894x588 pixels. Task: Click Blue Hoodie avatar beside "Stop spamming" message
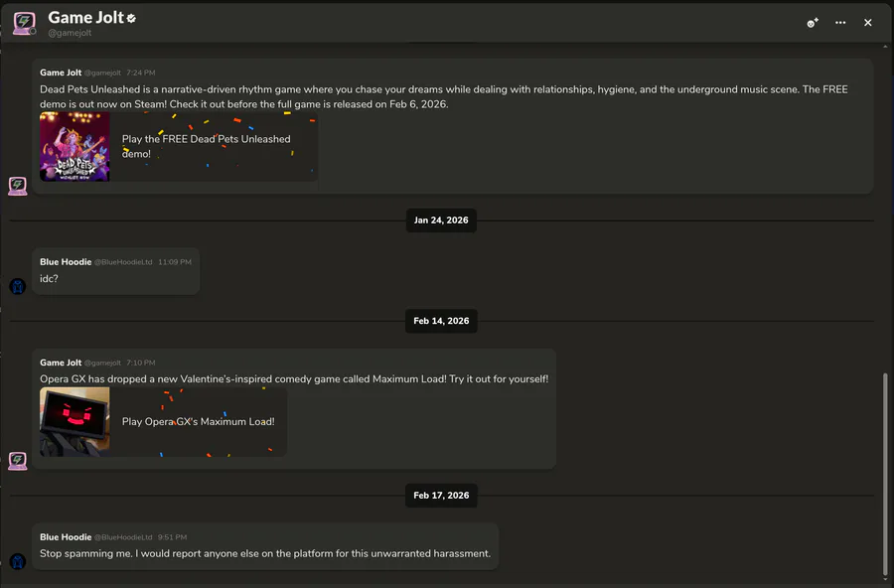click(18, 561)
